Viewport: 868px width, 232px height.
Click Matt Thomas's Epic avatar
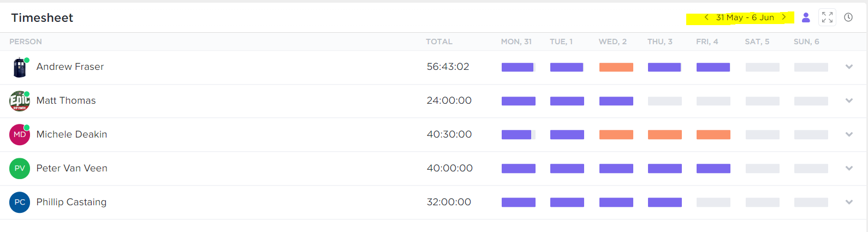[20, 101]
